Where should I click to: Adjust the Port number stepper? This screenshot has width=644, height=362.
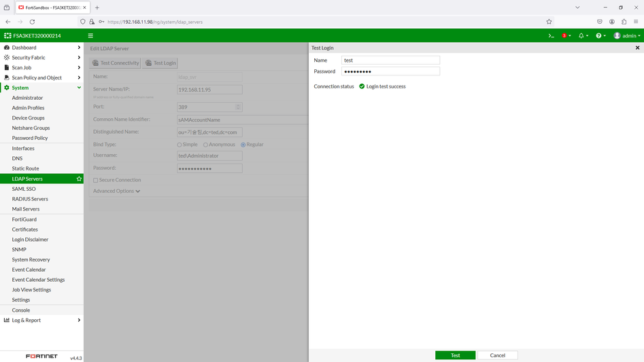(238, 107)
